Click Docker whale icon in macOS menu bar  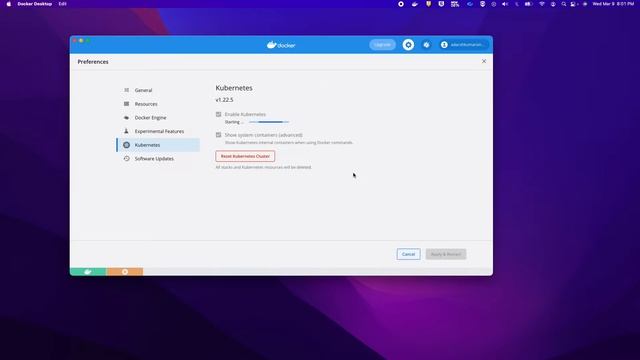pos(415,4)
